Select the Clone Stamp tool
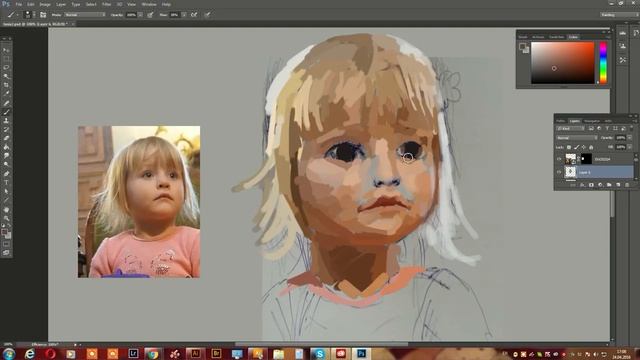The width and height of the screenshot is (640, 360). 6,120
